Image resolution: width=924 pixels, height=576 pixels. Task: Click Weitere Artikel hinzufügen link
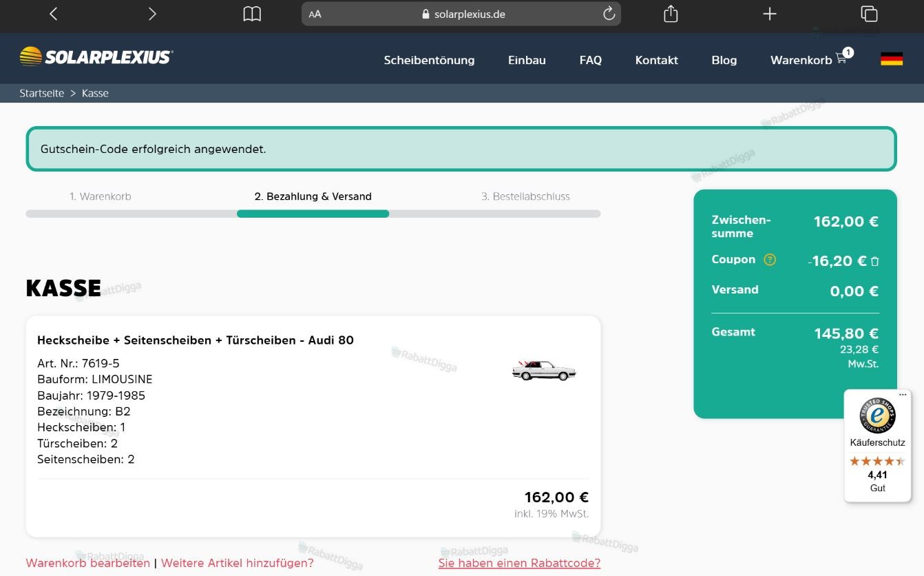pyautogui.click(x=238, y=563)
